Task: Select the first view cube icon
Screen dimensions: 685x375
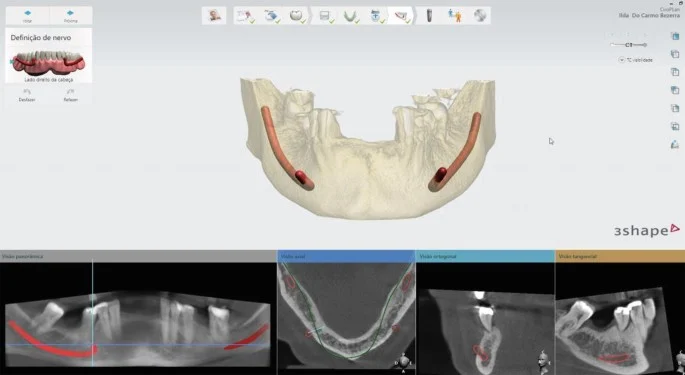Action: point(675,36)
